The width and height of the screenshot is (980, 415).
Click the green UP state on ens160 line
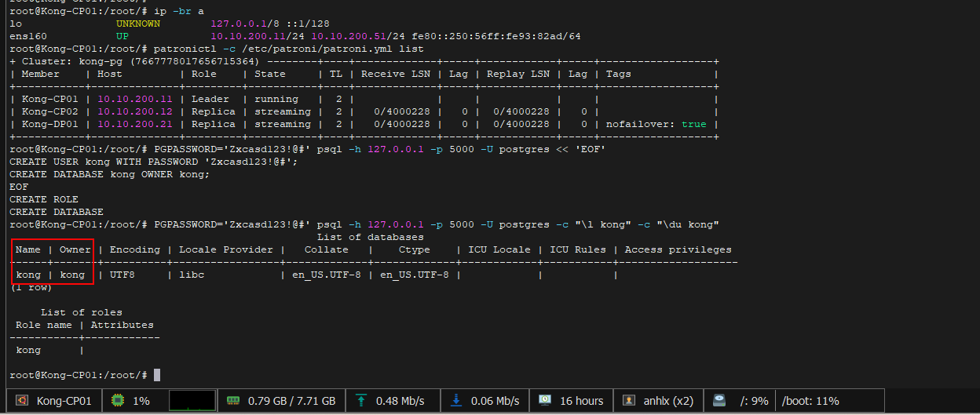(122, 36)
